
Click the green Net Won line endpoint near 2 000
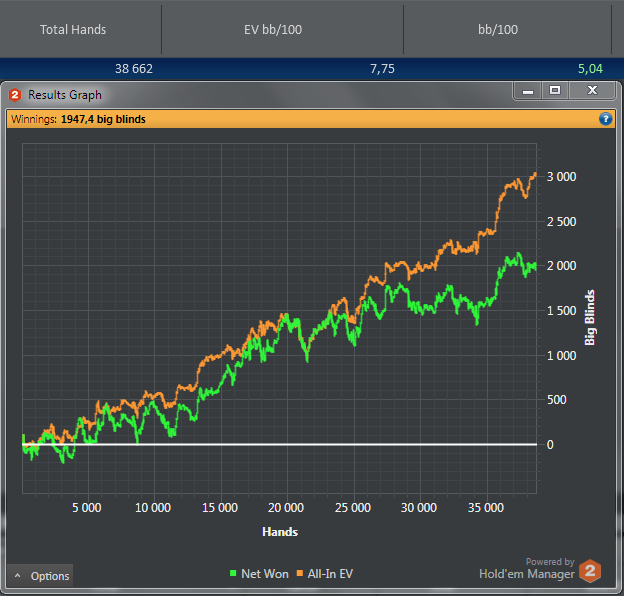(535, 266)
